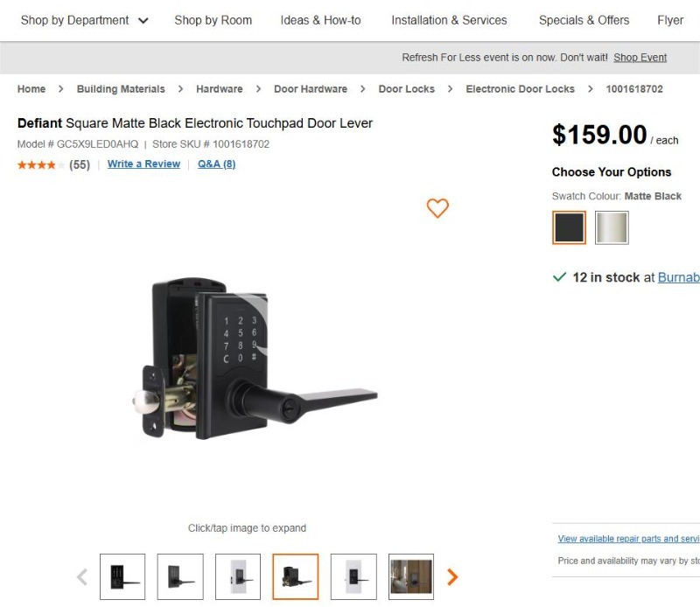The height and width of the screenshot is (607, 700).
Task: Open the Q&A (8) link
Action: coord(216,164)
